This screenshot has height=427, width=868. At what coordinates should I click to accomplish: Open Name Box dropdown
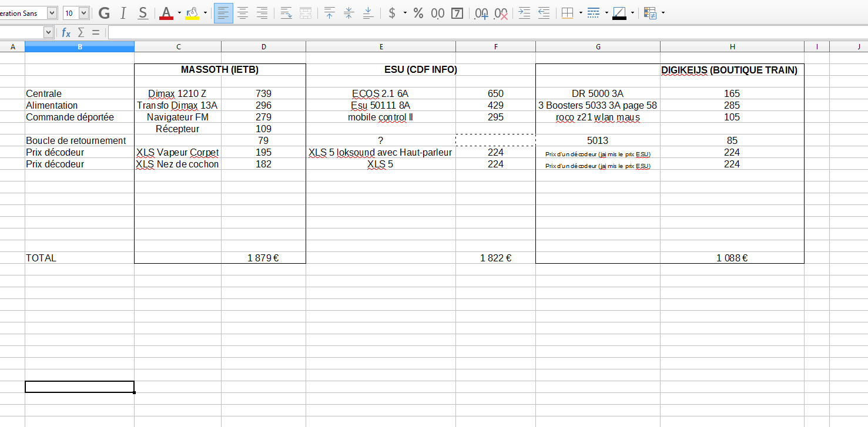point(48,32)
